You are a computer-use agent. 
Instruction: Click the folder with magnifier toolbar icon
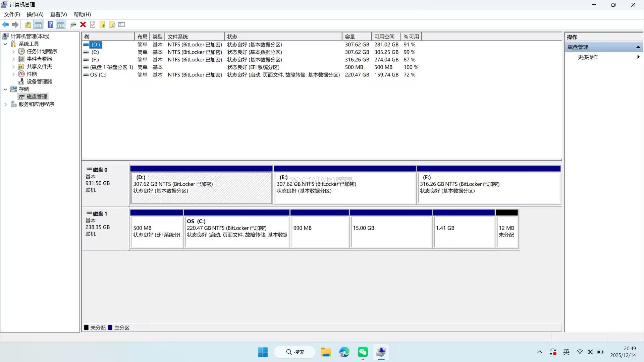pos(112,24)
